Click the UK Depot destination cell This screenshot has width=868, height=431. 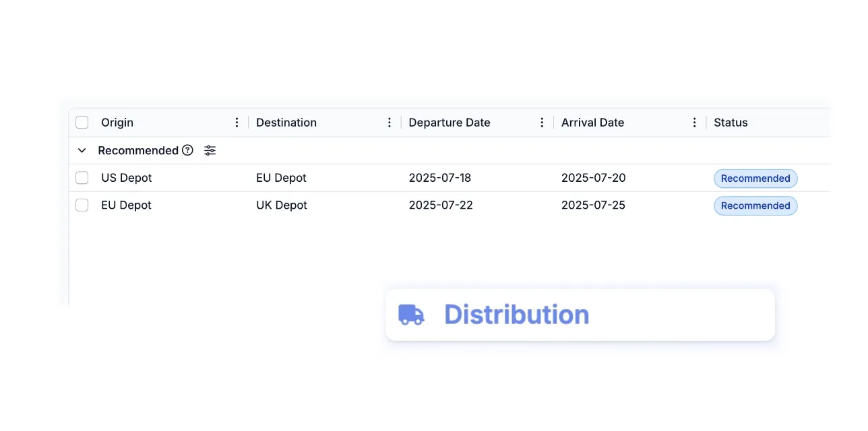tap(281, 205)
